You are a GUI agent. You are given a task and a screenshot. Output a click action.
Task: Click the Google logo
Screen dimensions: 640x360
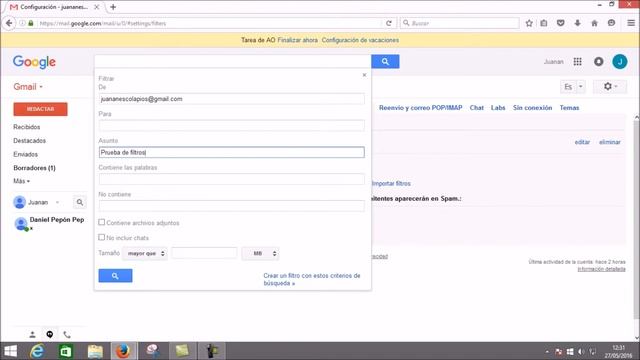[x=34, y=62]
